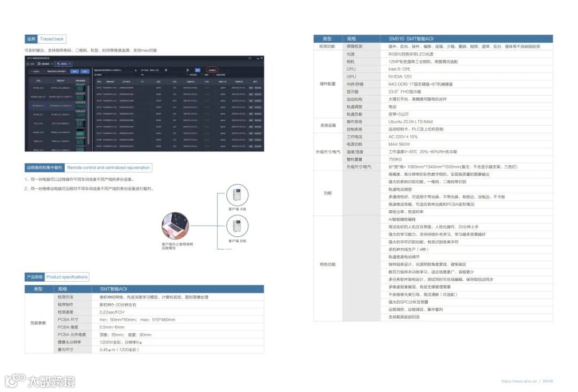The height and width of the screenshot is (392, 578).
Task: Click the 客户端 A线 machine icon
Action: tap(237, 195)
